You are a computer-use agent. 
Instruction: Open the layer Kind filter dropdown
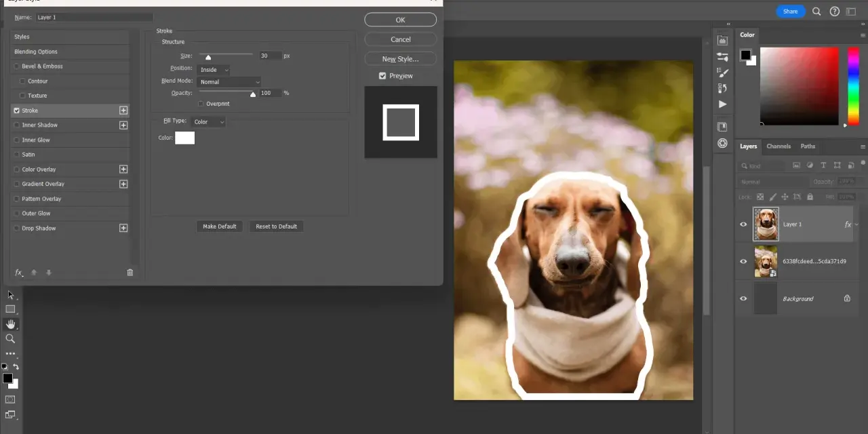pyautogui.click(x=763, y=165)
